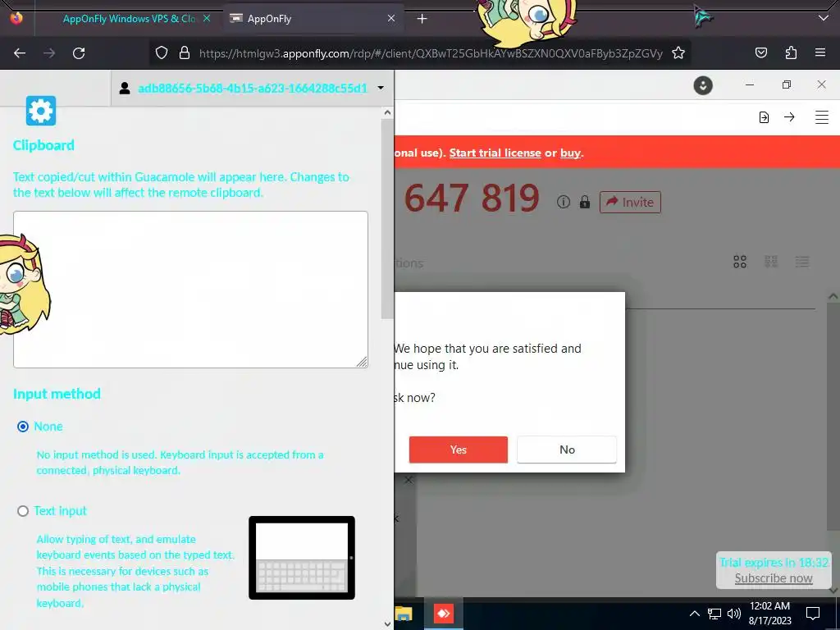
Task: Switch to list view icon
Action: [802, 262]
